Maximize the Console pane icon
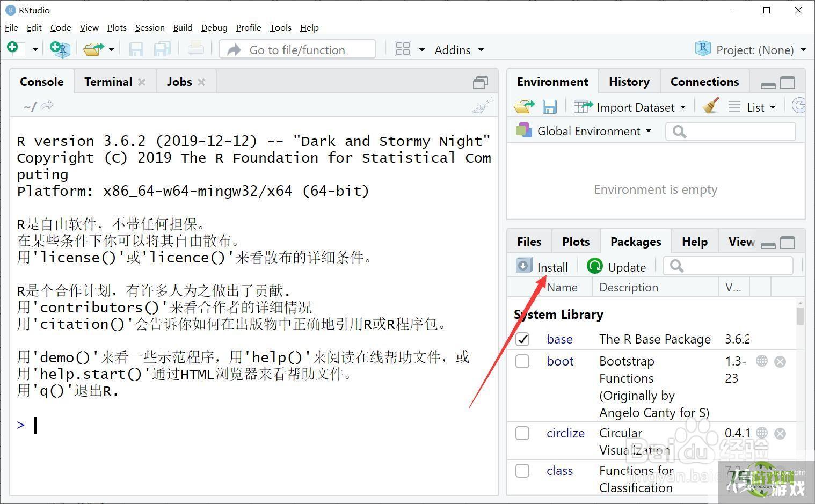The width and height of the screenshot is (815, 504). (x=481, y=82)
